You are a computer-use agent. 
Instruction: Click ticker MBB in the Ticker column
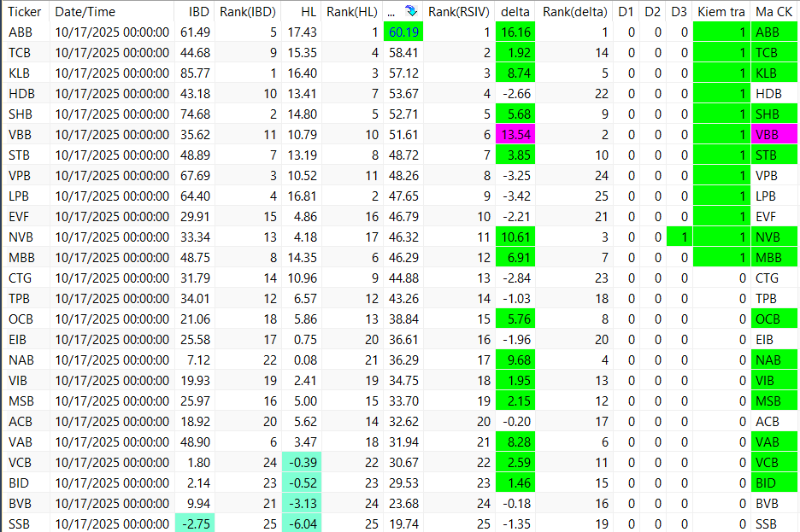(x=21, y=257)
